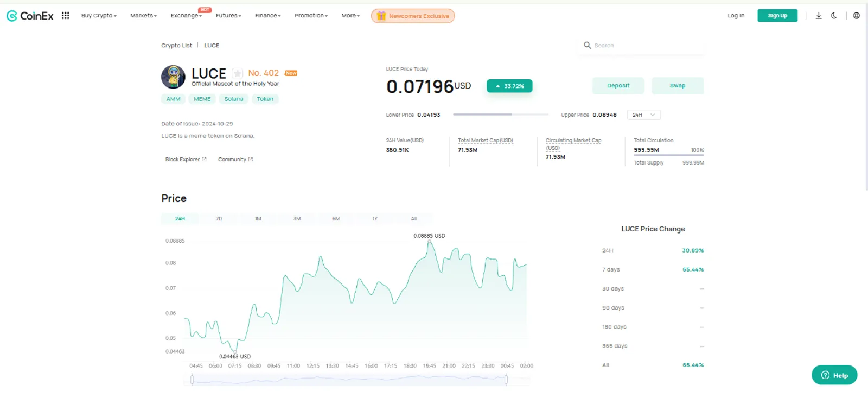
Task: Click the New badge beside rank
Action: [x=291, y=73]
